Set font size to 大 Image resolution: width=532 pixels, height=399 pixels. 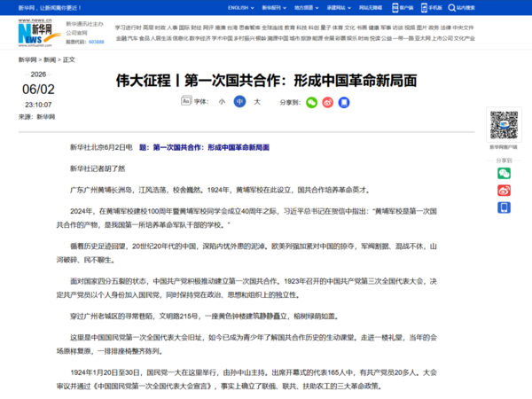coord(257,102)
